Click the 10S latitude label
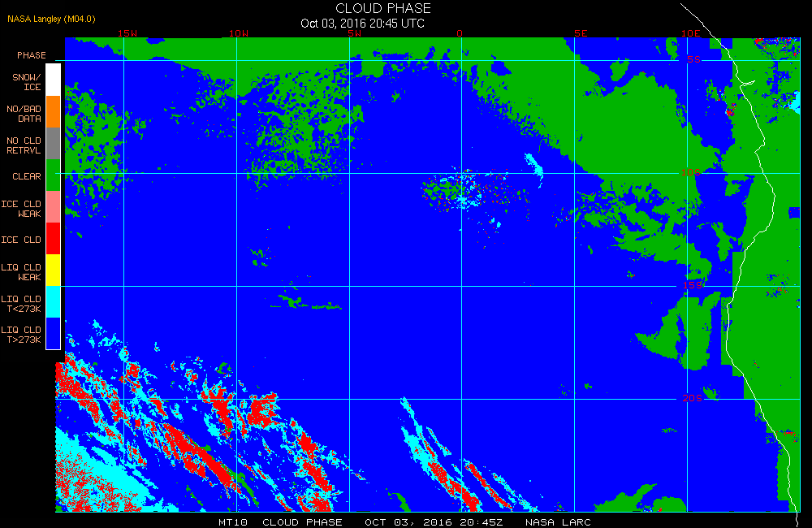This screenshot has height=528, width=812. (691, 172)
